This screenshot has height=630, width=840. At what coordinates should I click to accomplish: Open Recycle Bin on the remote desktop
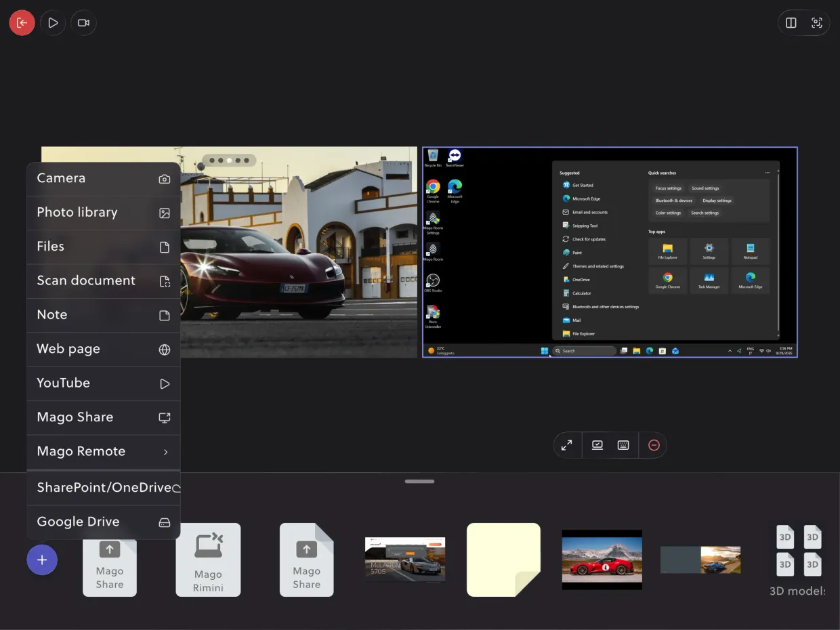(433, 159)
